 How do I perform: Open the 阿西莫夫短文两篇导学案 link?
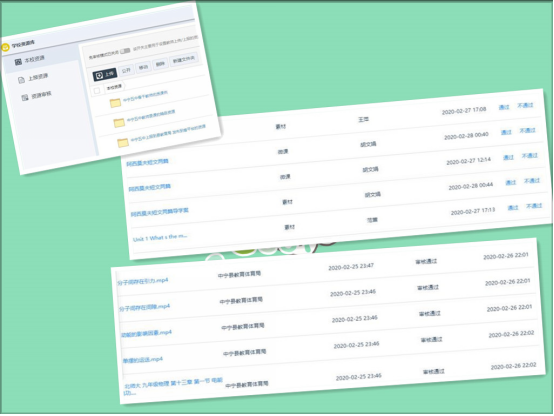pos(160,212)
